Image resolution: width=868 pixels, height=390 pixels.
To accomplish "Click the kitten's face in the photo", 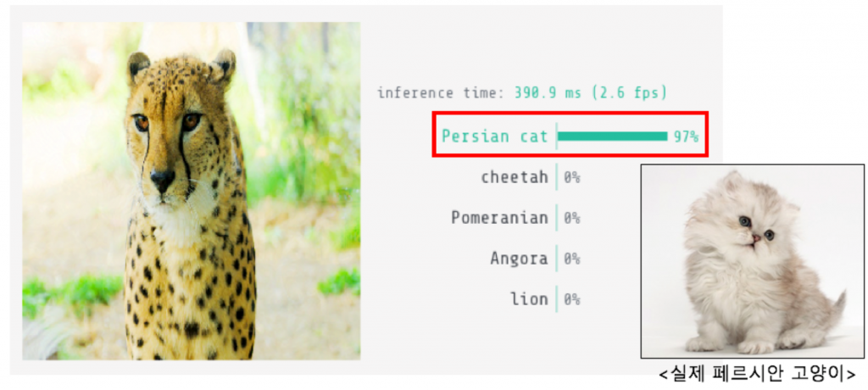I will point(753,229).
